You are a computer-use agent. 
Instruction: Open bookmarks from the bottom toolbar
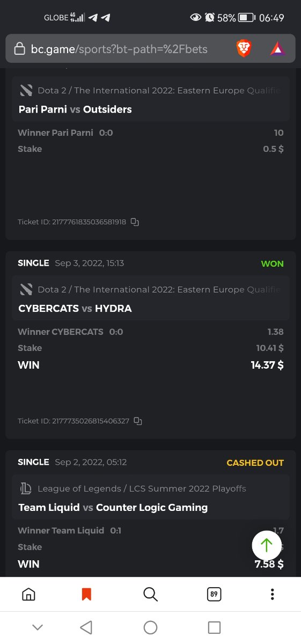pos(86,594)
